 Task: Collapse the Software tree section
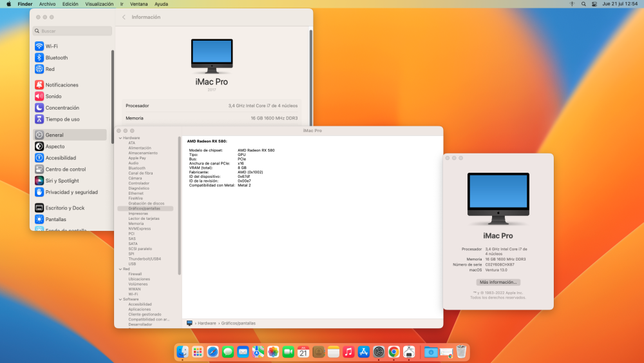point(120,299)
